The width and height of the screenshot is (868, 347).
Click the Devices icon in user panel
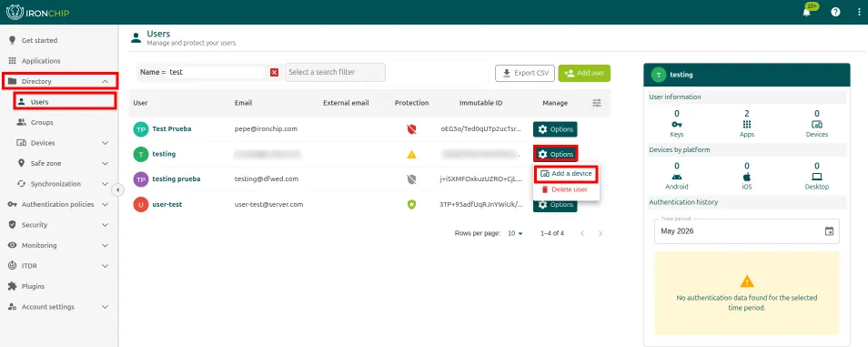click(x=816, y=125)
